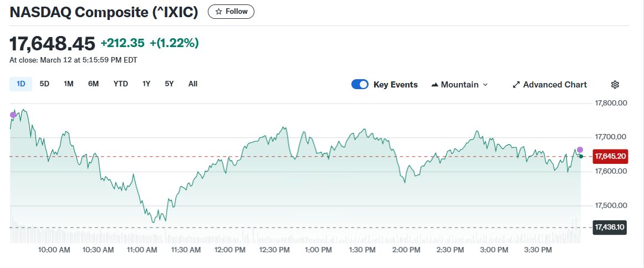The image size is (644, 268).
Task: Click the +212.35 price change value
Action: click(x=123, y=43)
